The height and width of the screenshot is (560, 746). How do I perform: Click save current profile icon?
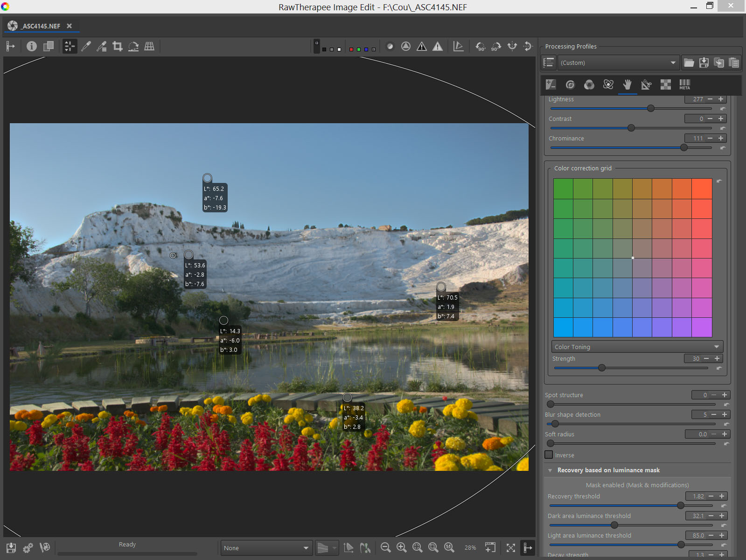[704, 63]
